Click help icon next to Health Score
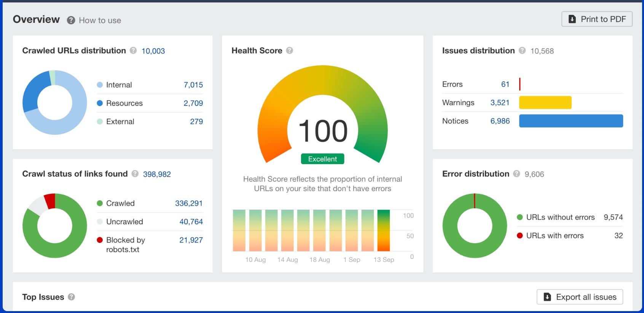The image size is (644, 313). (290, 50)
